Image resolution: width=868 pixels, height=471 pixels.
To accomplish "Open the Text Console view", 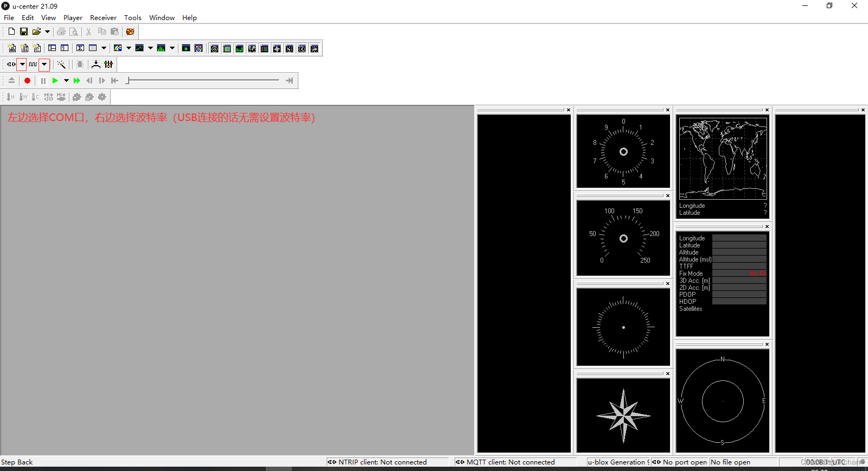I will coord(37,48).
